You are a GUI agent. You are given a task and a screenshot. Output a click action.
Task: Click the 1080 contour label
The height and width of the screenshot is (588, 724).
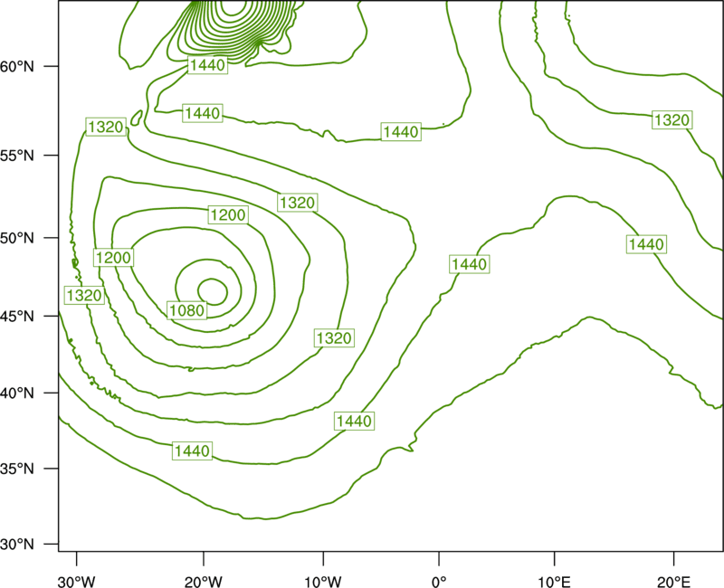[187, 310]
